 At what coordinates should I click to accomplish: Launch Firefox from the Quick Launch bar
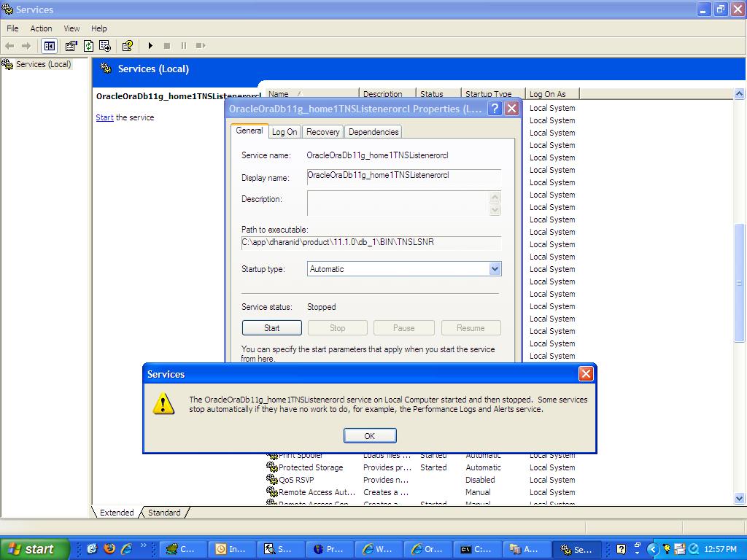click(109, 549)
